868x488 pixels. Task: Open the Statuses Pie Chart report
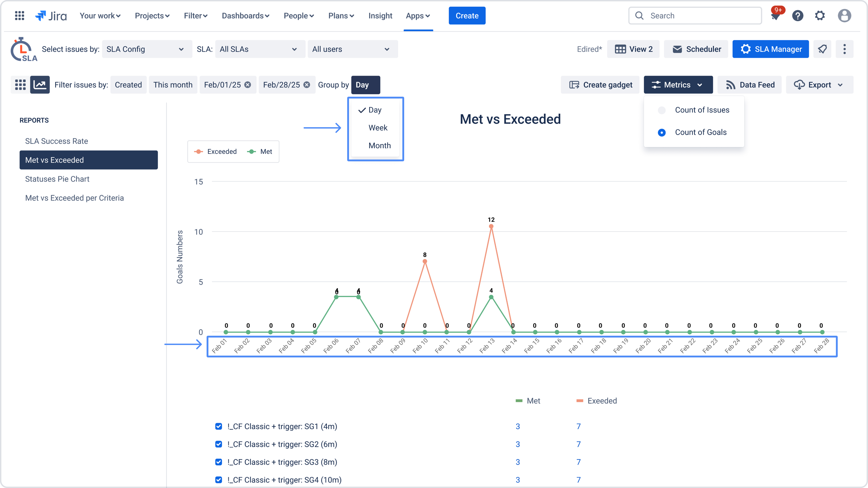point(57,179)
